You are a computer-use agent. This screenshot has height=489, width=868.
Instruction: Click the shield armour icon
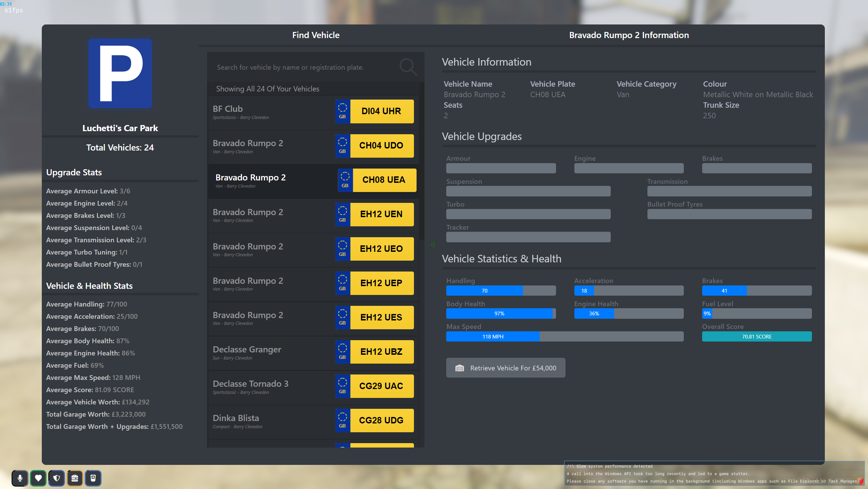click(57, 478)
